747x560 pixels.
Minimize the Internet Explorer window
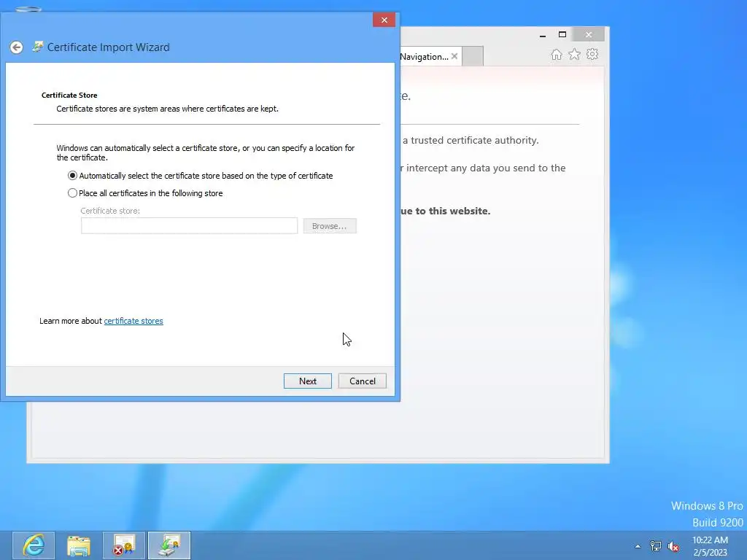[543, 35]
